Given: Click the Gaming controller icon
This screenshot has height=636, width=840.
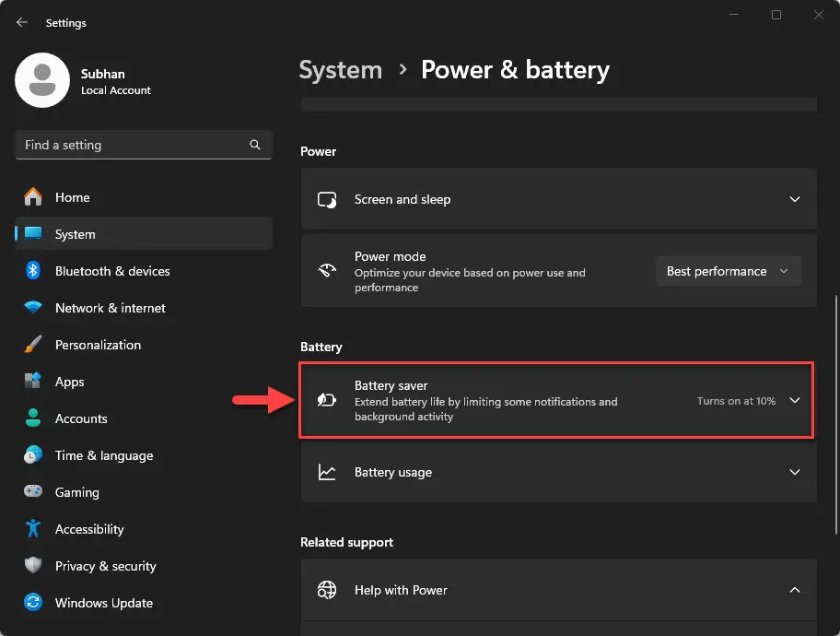Looking at the screenshot, I should click(x=33, y=491).
